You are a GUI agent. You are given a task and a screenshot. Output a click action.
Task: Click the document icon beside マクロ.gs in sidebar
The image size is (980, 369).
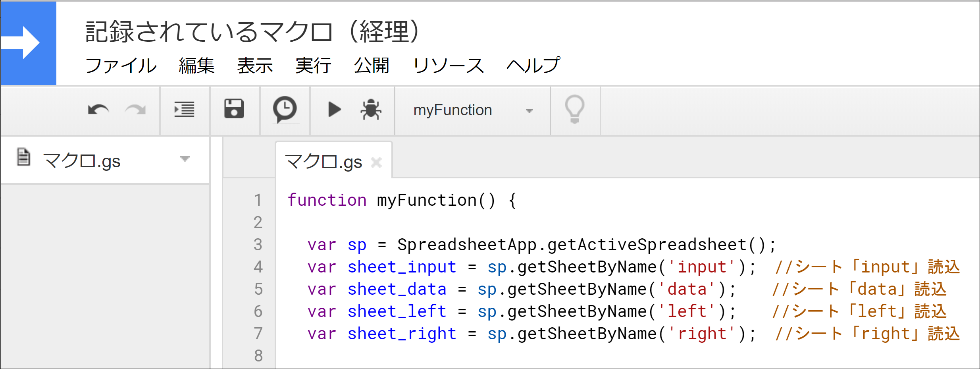click(23, 156)
